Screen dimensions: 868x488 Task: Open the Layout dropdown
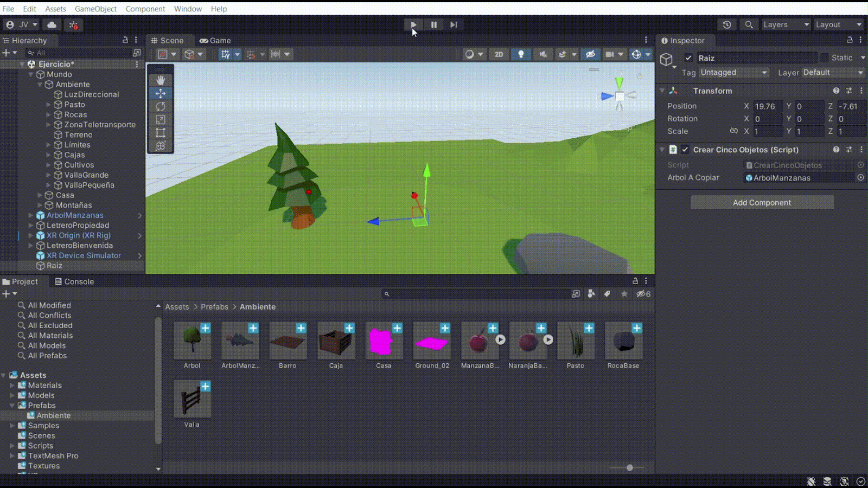coord(838,24)
